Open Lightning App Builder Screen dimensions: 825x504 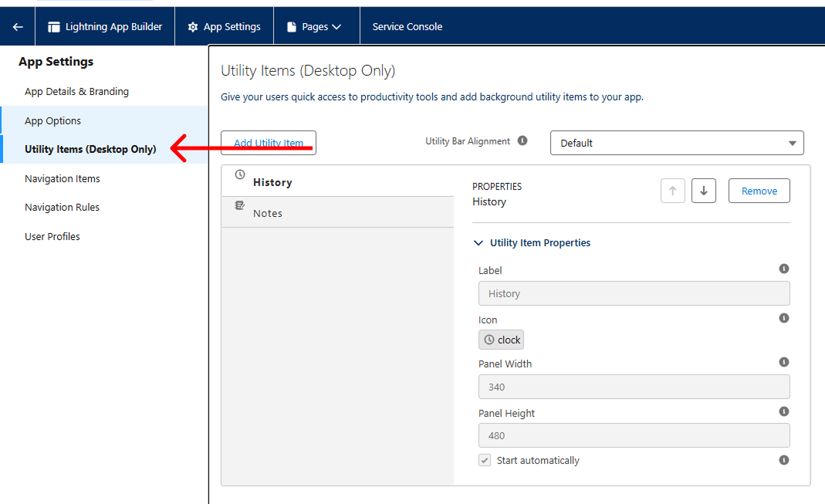pos(105,27)
